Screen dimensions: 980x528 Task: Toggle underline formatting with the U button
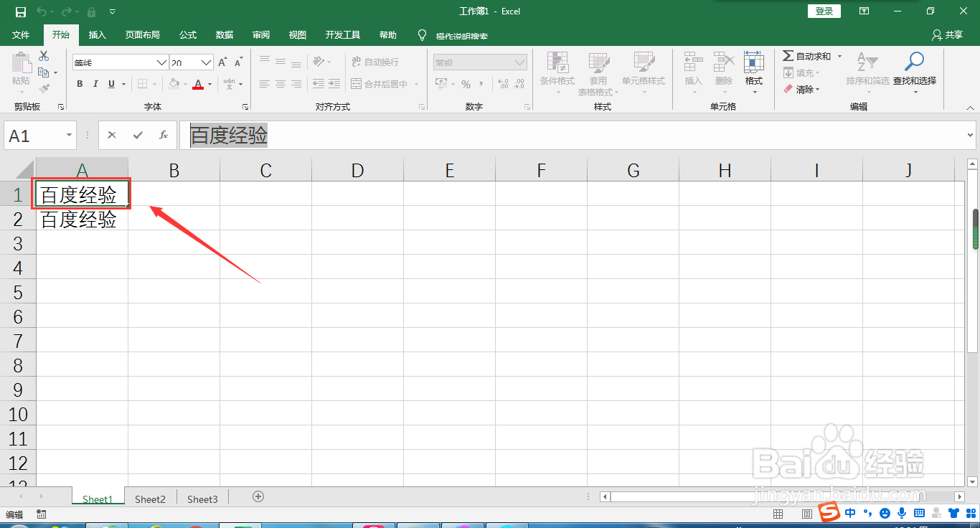click(x=111, y=84)
